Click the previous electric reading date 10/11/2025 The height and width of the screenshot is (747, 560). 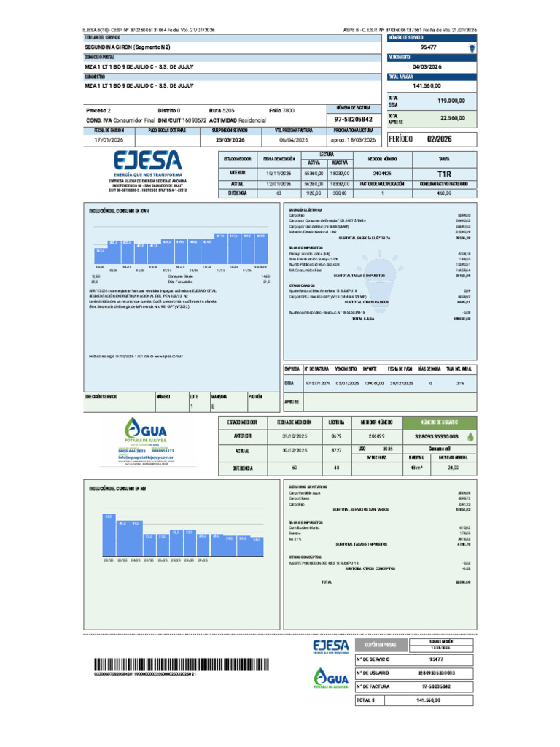[279, 174]
